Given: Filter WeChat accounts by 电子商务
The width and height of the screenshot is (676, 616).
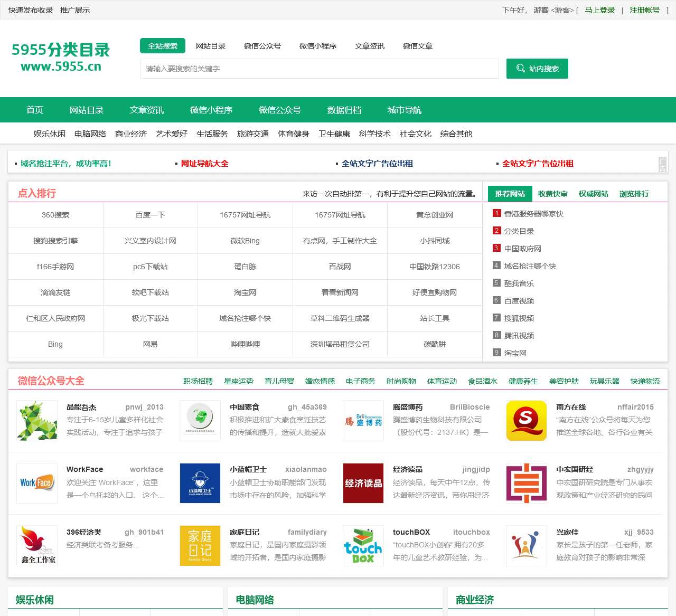Looking at the screenshot, I should pos(361,381).
